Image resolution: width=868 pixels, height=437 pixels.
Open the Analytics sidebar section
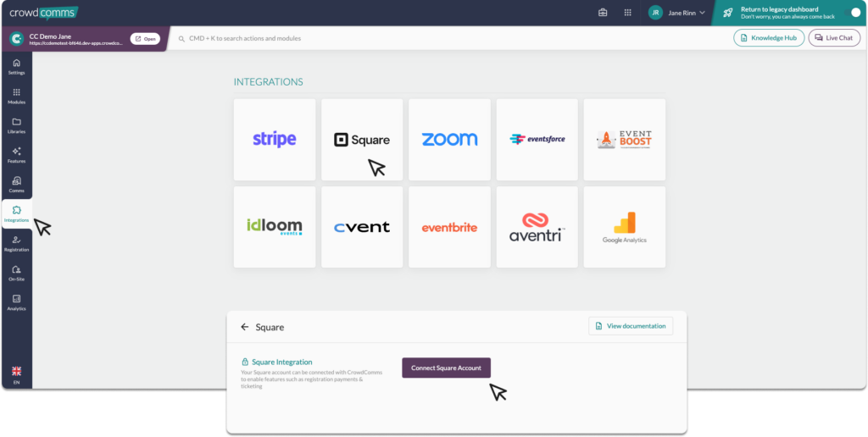(17, 302)
